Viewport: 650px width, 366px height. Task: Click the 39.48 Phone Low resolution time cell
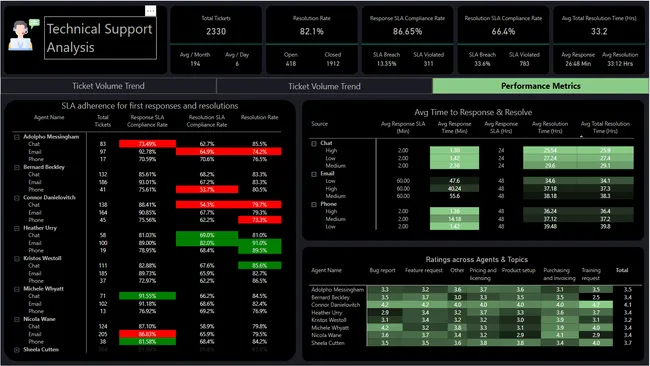pyautogui.click(x=550, y=227)
